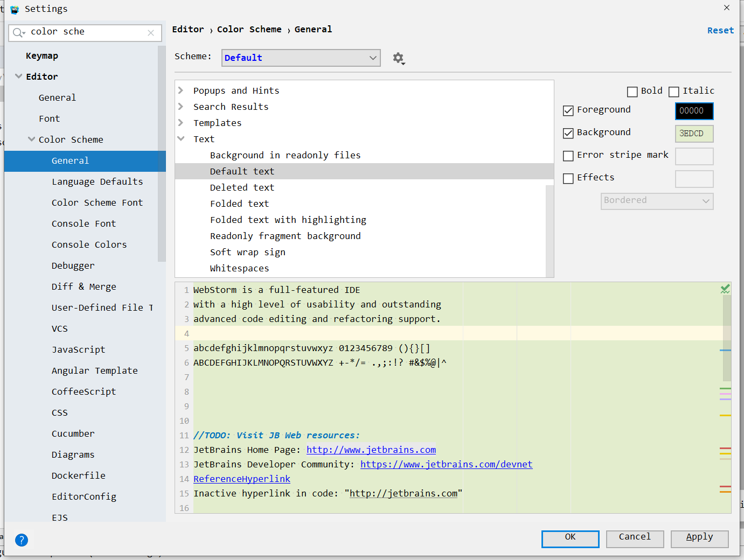
Task: Enable Bold formatting checkbox
Action: tap(632, 92)
